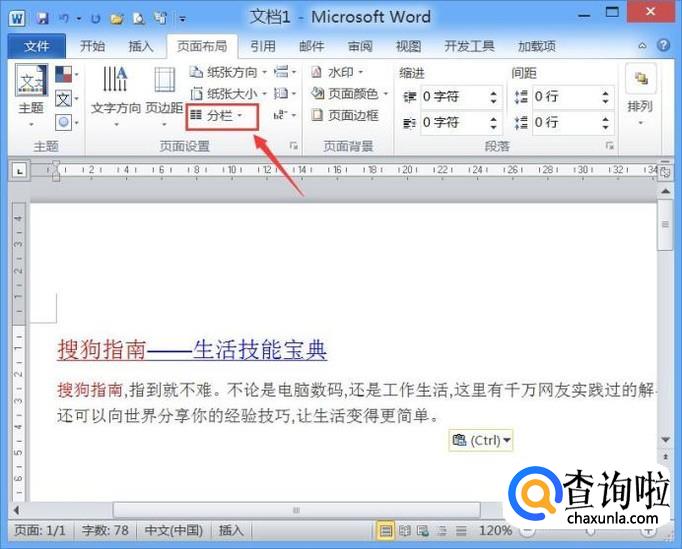Open the hyphenation dropdown icon
Image resolution: width=682 pixels, height=549 pixels.
(x=284, y=116)
